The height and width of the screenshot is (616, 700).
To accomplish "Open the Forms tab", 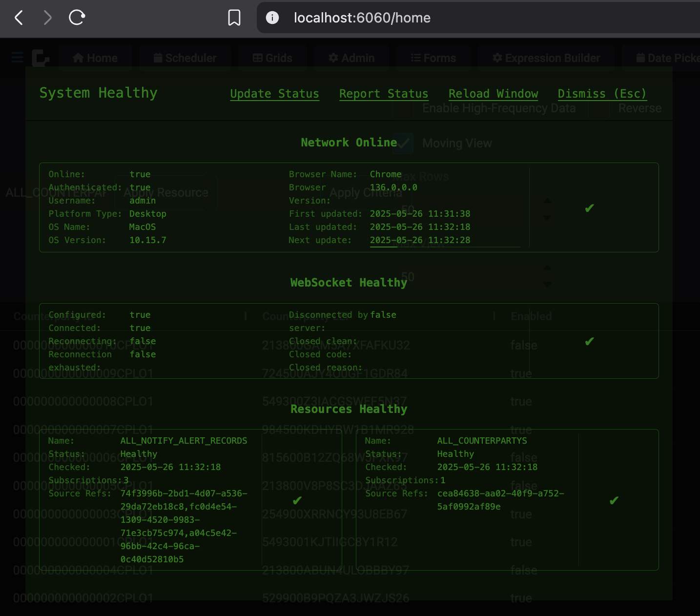I will [433, 58].
